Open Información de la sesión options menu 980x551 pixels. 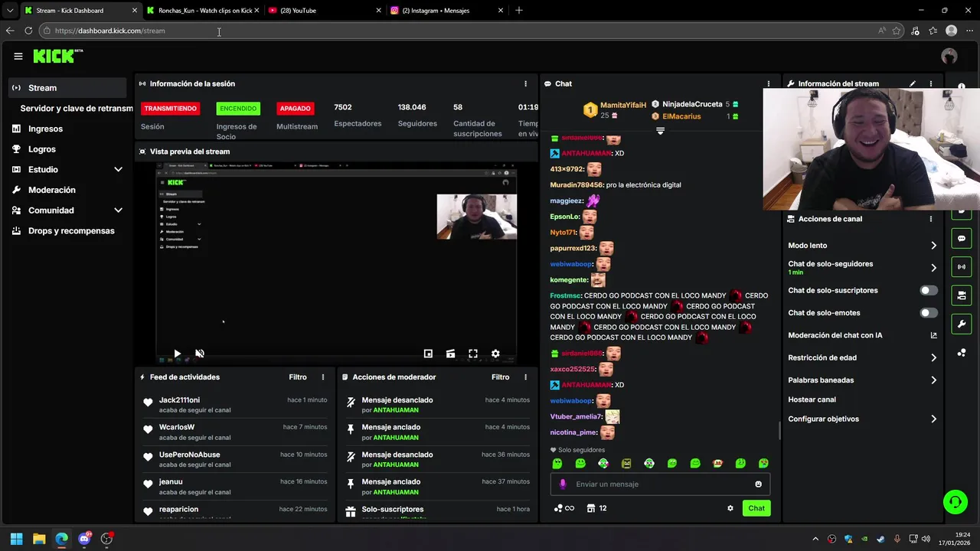(525, 83)
